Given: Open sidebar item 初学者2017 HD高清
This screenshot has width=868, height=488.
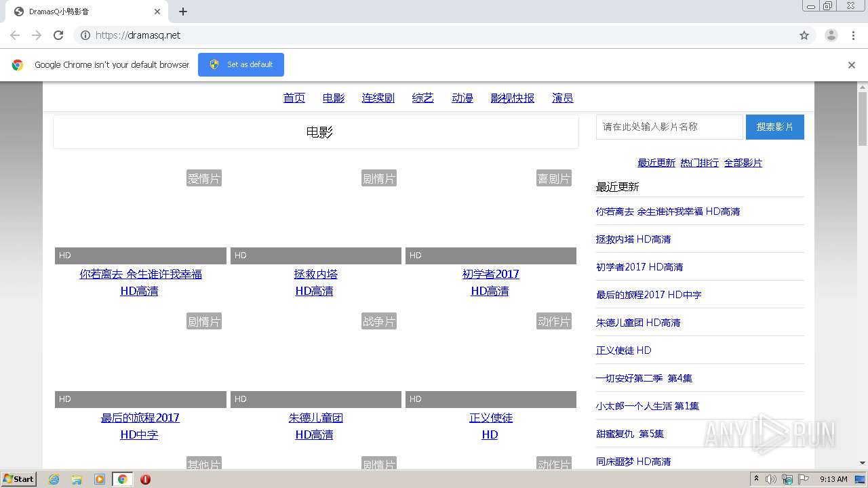Looking at the screenshot, I should pyautogui.click(x=639, y=267).
